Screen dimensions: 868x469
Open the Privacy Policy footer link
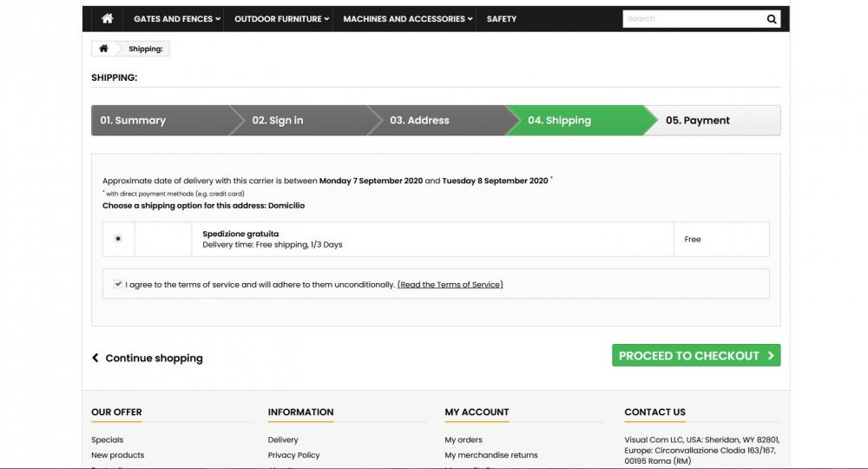click(294, 455)
